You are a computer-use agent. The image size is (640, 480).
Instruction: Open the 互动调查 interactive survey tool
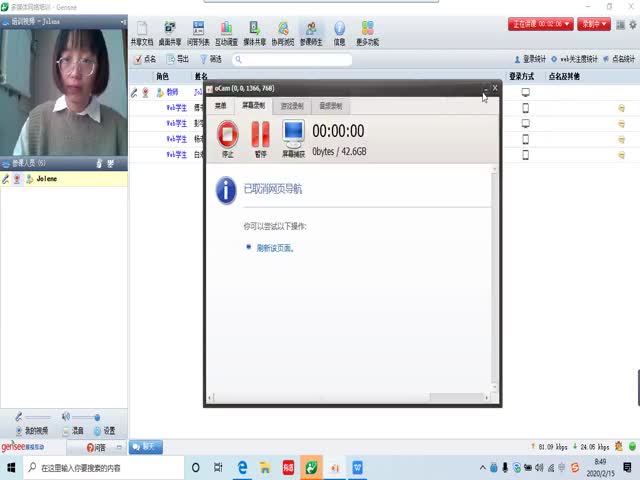coord(226,33)
